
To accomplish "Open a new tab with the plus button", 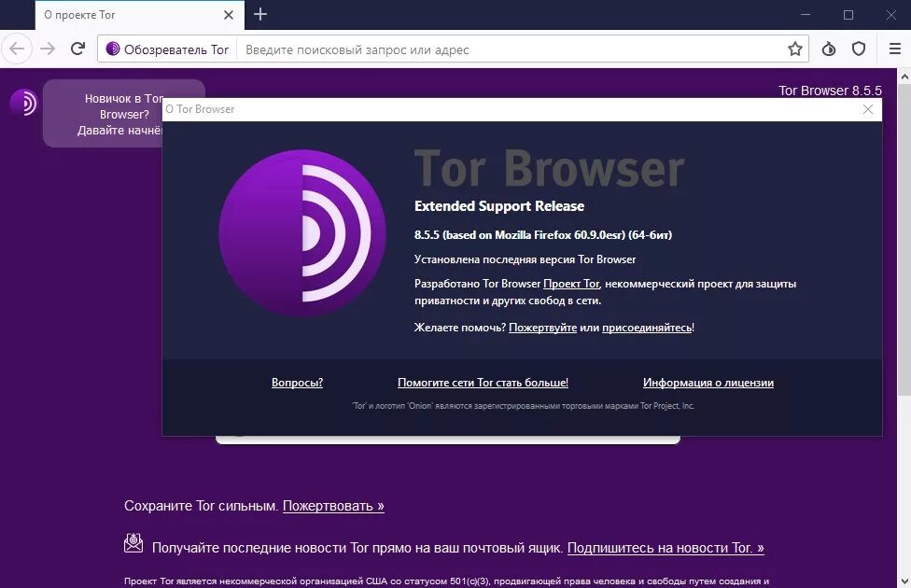I will point(260,15).
